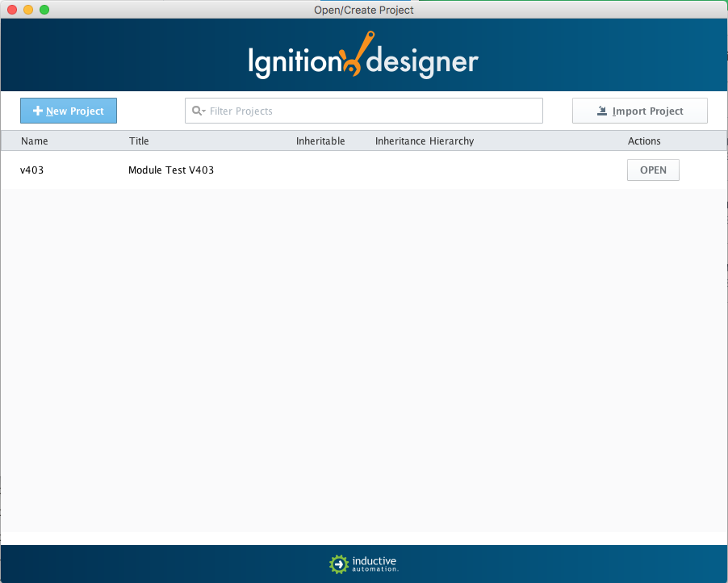
Task: Select the Module Test V403 title
Action: point(171,170)
